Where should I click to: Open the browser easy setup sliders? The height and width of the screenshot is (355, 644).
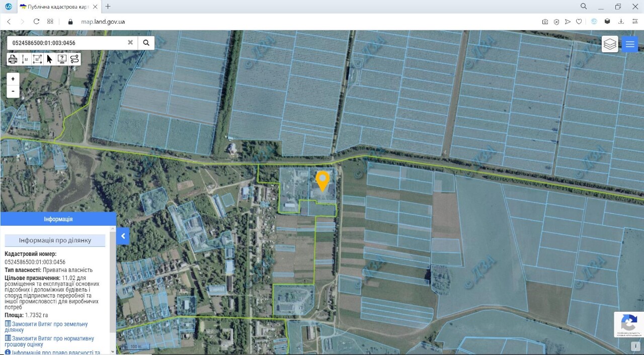pyautogui.click(x=635, y=22)
